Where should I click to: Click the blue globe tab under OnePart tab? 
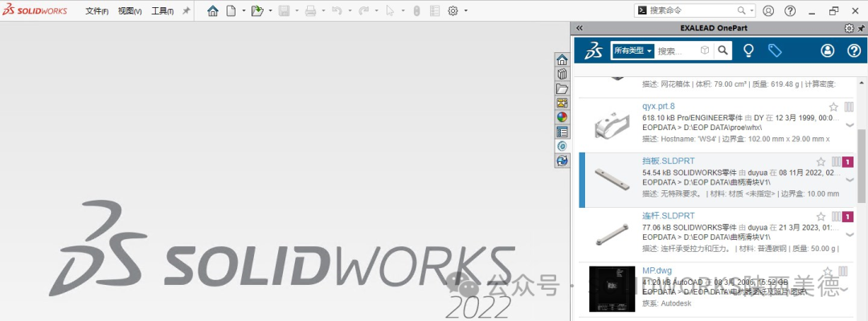coord(562,160)
